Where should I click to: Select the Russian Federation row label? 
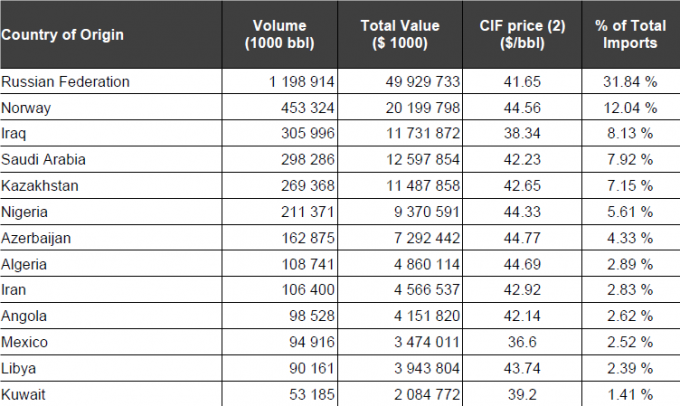(66, 82)
